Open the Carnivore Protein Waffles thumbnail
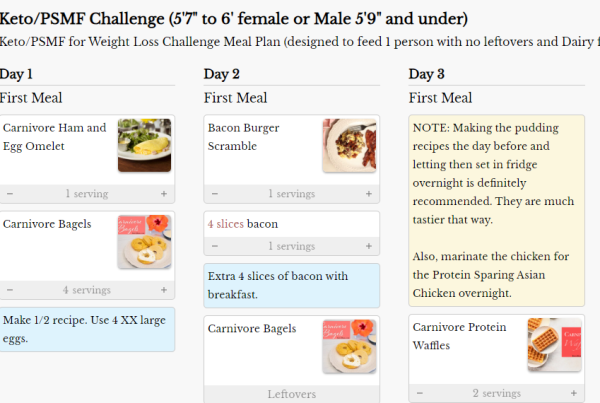600x403 pixels. [x=554, y=345]
